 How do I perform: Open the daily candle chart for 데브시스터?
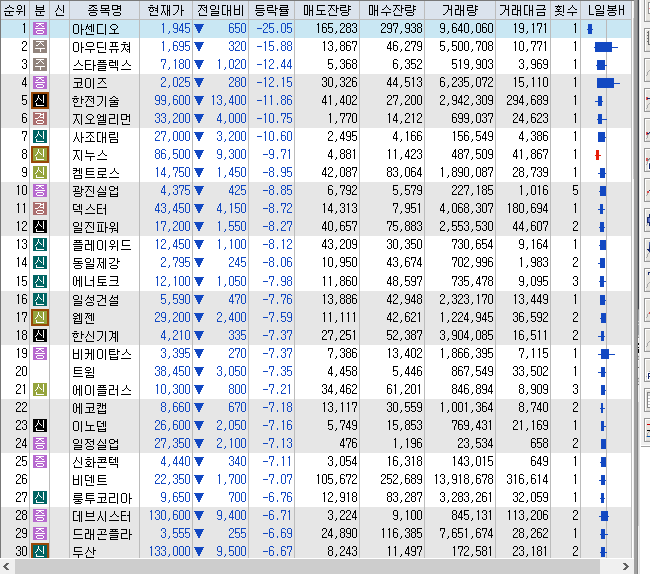pyautogui.click(x=604, y=516)
